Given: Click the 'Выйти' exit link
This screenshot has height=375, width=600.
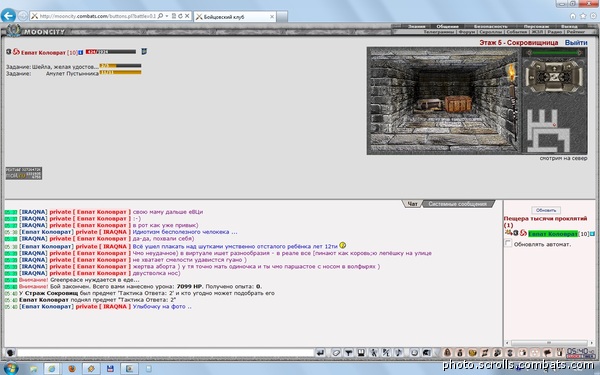Looking at the screenshot, I should [x=576, y=42].
